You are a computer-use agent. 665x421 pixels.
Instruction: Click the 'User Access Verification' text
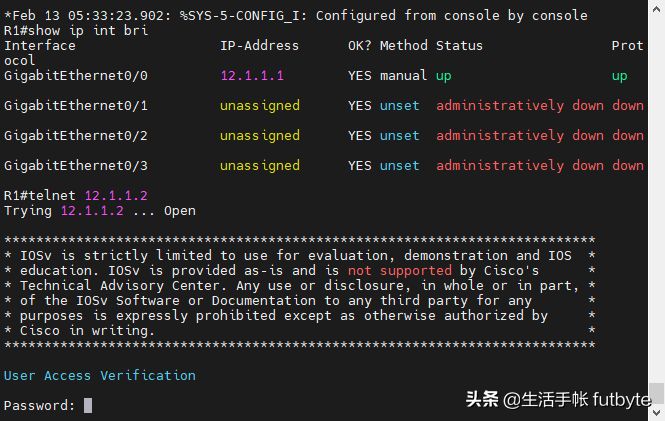(100, 375)
